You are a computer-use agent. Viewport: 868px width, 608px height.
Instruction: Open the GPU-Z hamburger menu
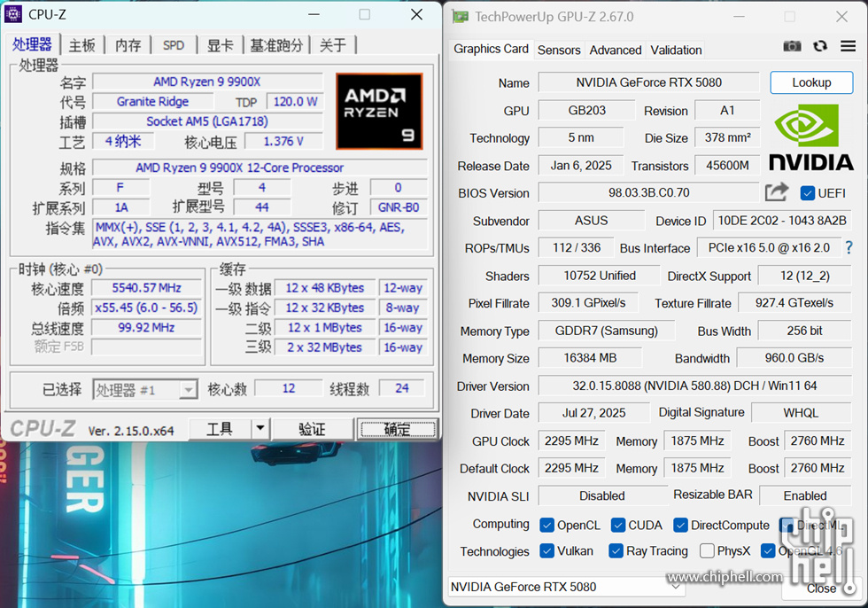[849, 46]
